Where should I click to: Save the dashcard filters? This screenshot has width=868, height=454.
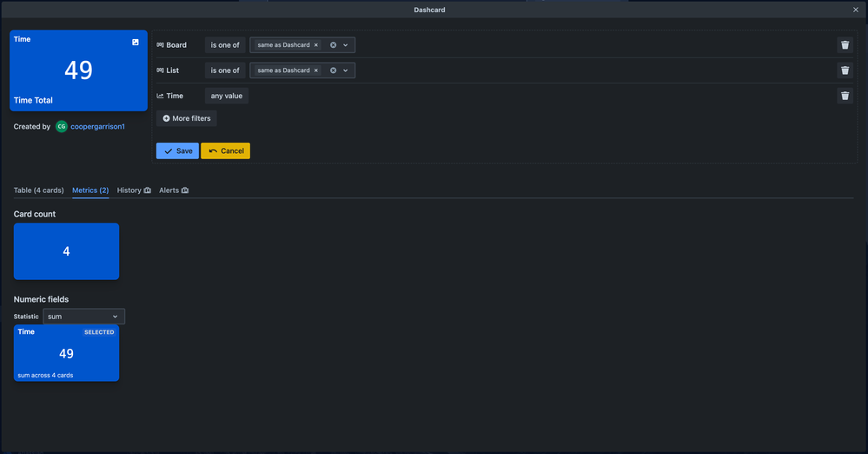pos(177,150)
